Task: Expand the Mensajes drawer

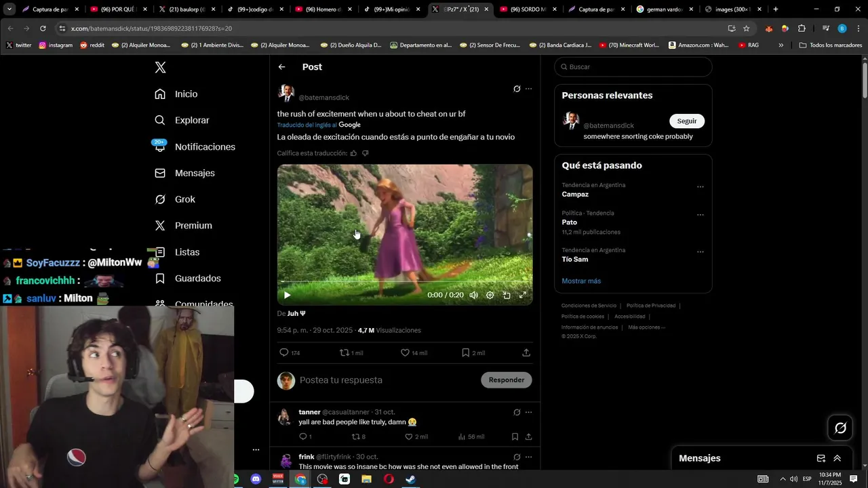Action: coord(837,458)
